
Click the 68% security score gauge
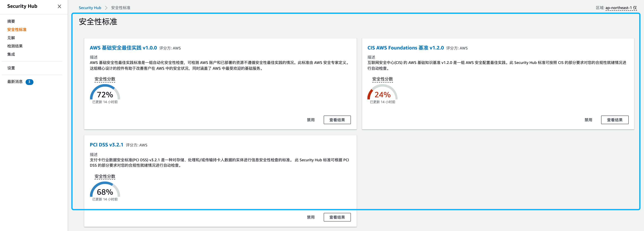point(105,190)
